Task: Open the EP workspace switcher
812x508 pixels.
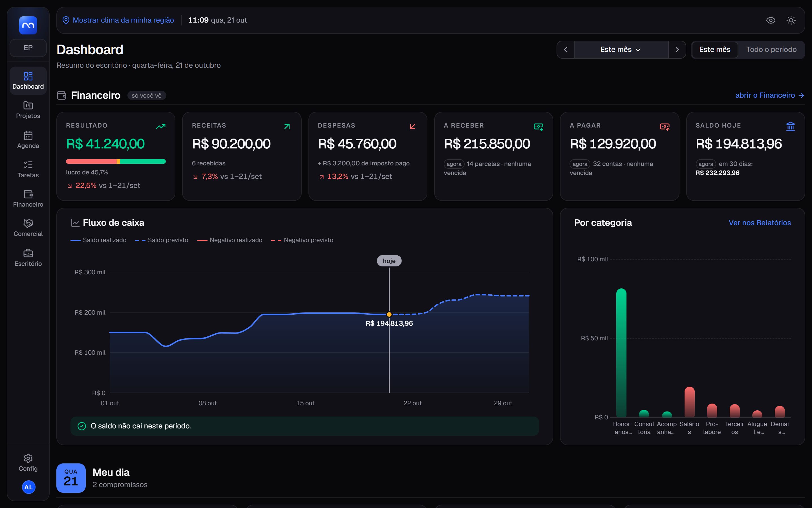Action: (x=28, y=48)
